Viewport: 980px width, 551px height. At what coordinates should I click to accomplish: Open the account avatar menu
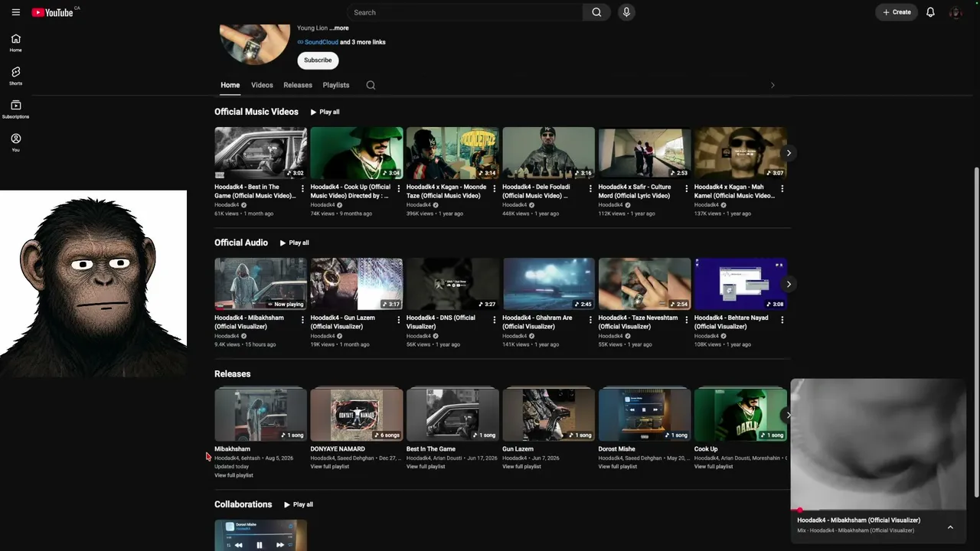(955, 12)
